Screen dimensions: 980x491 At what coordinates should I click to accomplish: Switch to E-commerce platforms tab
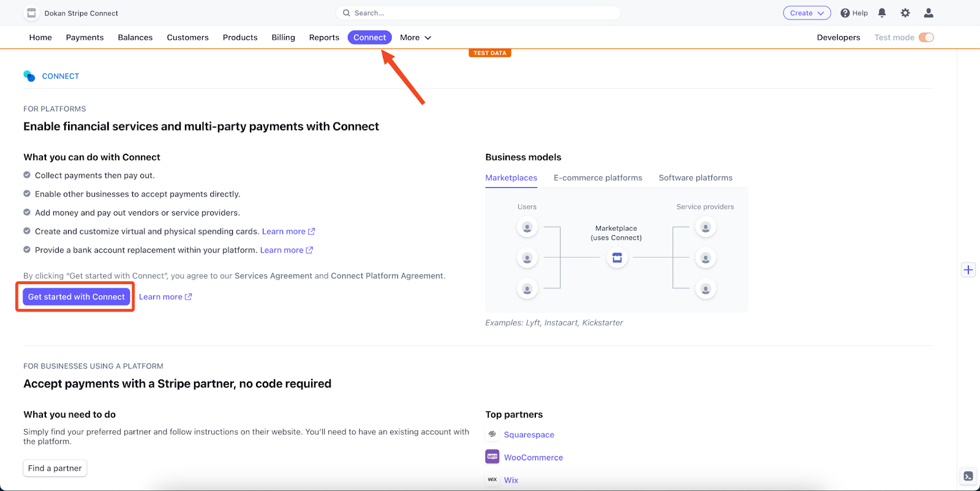(x=598, y=178)
